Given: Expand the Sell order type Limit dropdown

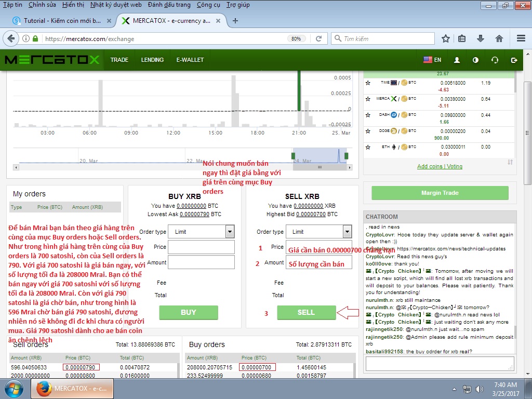Looking at the screenshot, I should pyautogui.click(x=347, y=232).
